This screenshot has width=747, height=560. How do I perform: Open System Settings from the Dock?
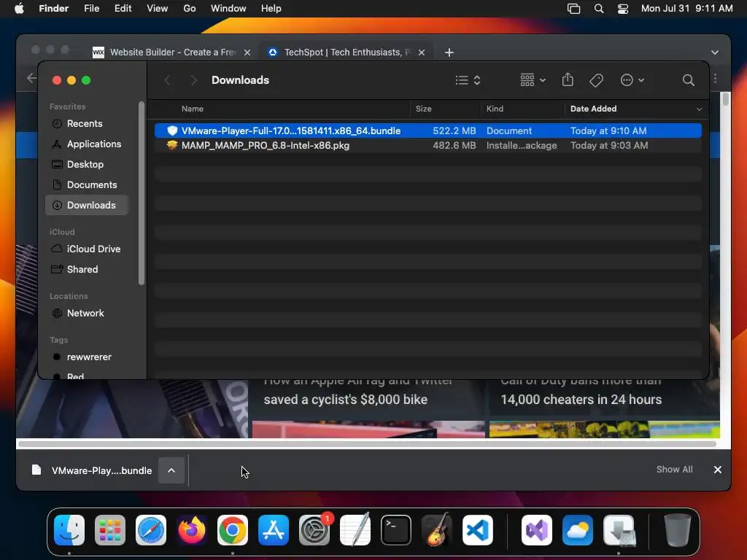coord(314,530)
